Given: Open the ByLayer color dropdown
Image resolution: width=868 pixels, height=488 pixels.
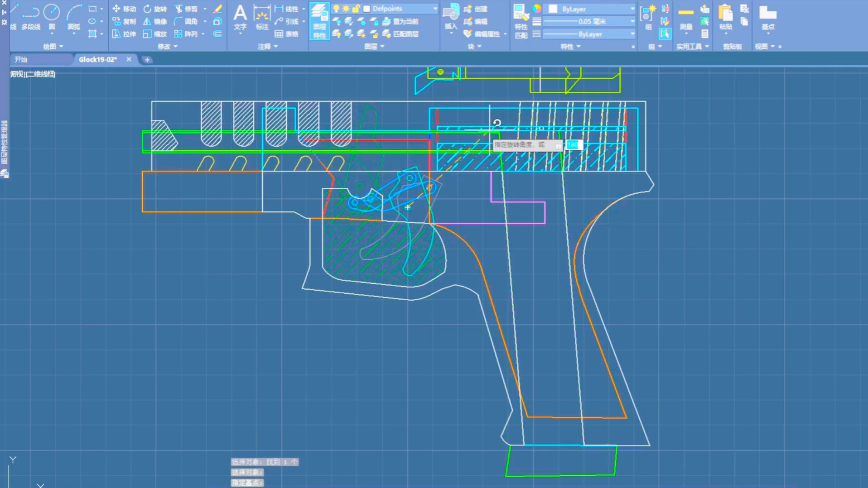Looking at the screenshot, I should click(632, 9).
